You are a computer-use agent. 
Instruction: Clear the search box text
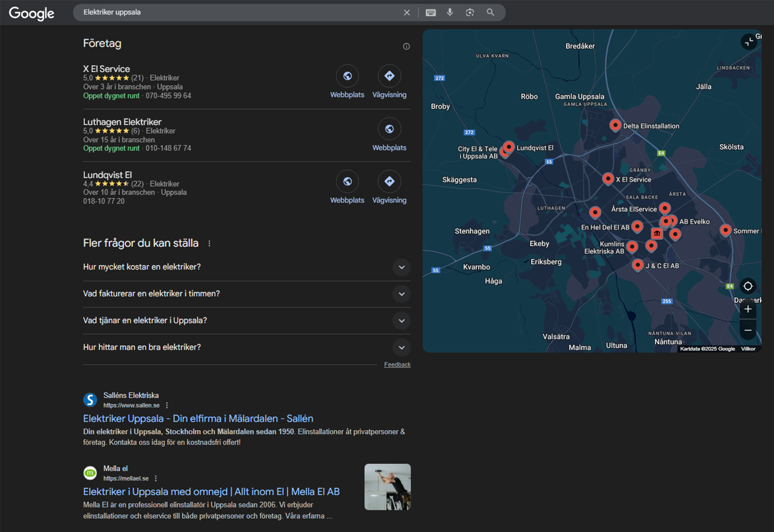coord(407,12)
